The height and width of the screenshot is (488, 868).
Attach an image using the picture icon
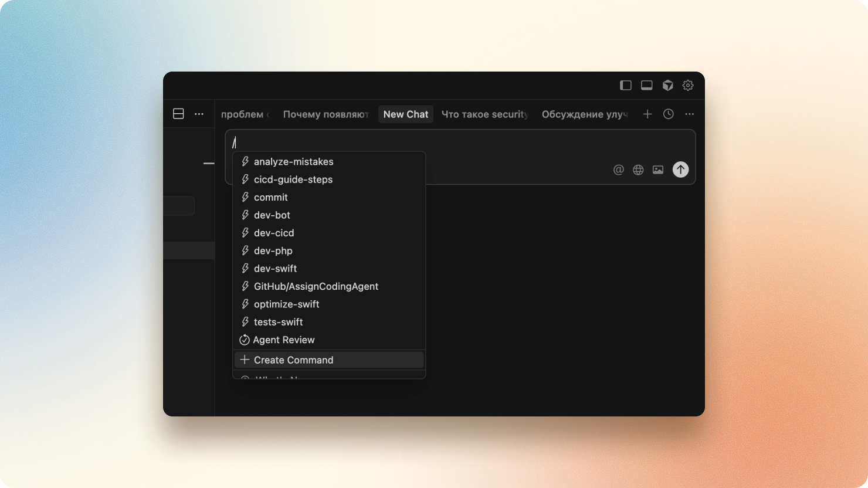pyautogui.click(x=658, y=170)
